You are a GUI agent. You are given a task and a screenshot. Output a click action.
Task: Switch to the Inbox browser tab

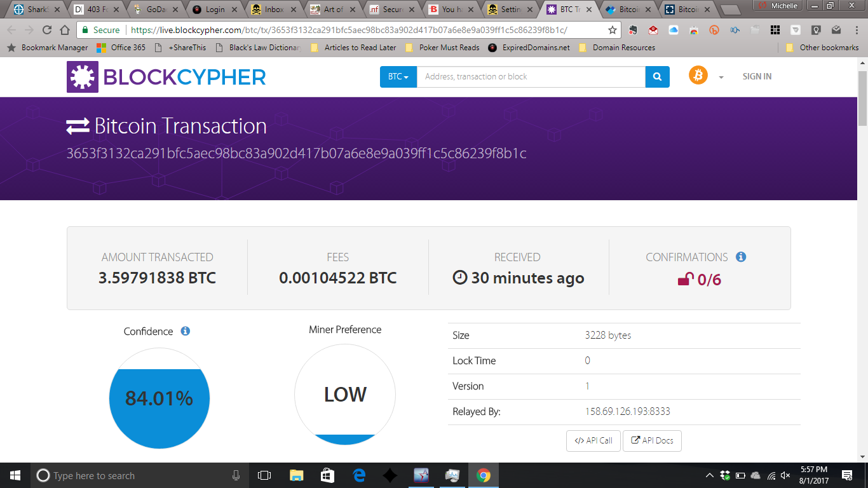(x=274, y=10)
